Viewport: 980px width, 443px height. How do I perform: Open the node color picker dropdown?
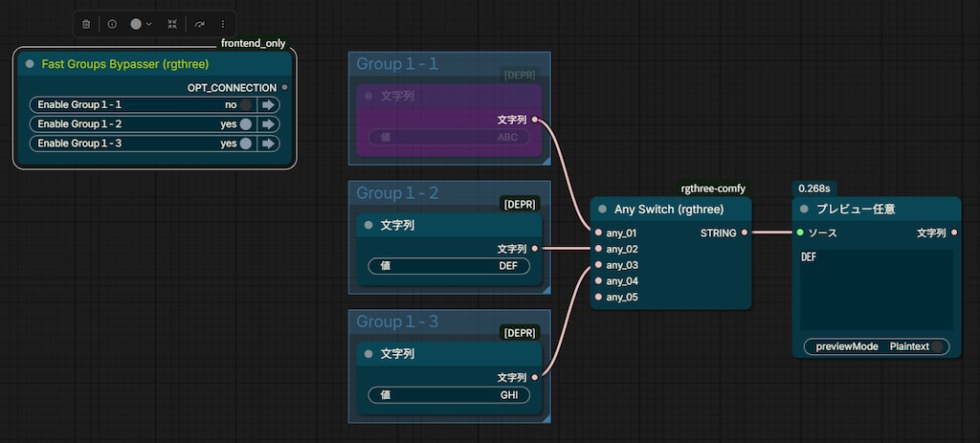click(x=141, y=24)
